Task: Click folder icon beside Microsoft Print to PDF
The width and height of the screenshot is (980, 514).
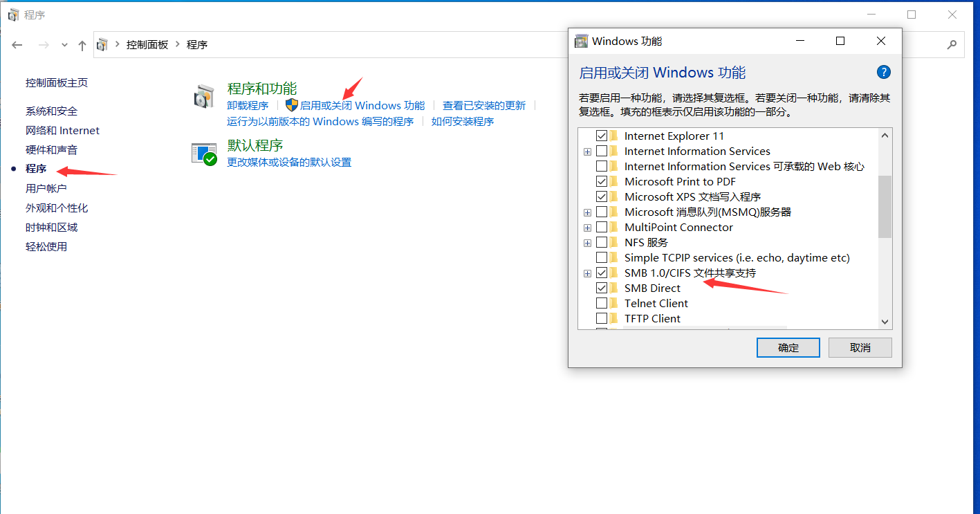Action: tap(614, 181)
